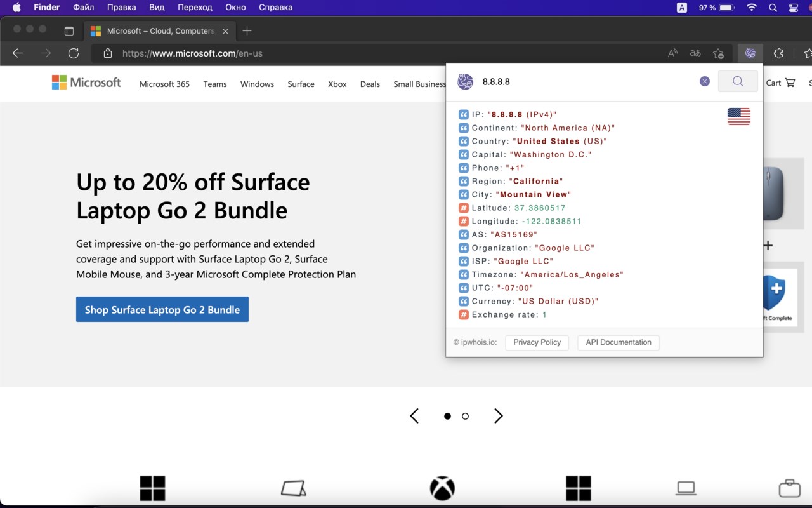Open the Extensions puzzle-piece icon
This screenshot has height=508, width=812.
click(x=778, y=53)
